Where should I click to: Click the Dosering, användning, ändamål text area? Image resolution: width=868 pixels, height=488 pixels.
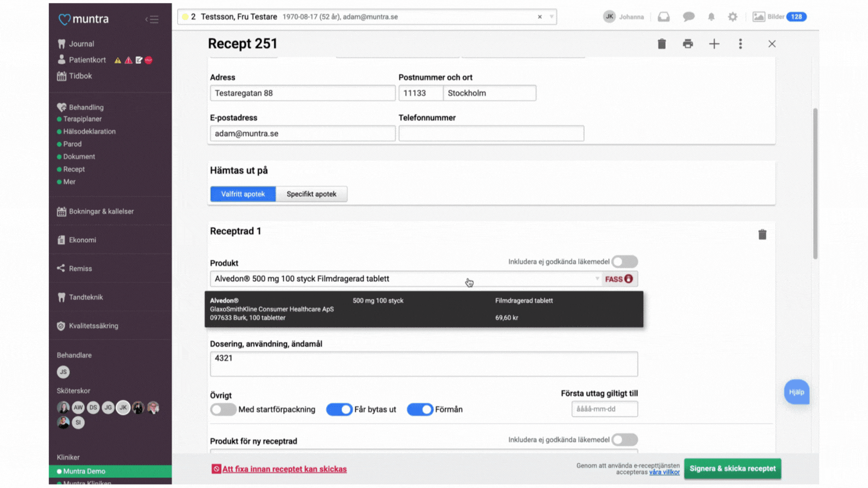coord(424,364)
